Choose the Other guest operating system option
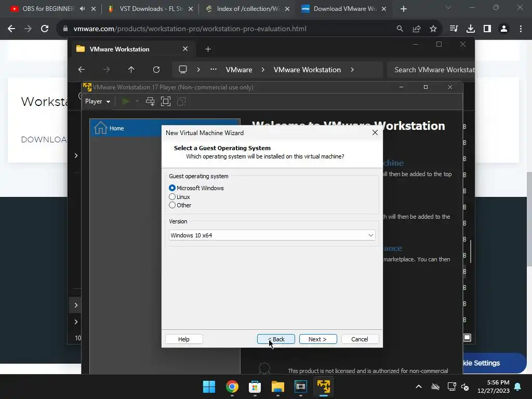The height and width of the screenshot is (399, 532). (172, 205)
